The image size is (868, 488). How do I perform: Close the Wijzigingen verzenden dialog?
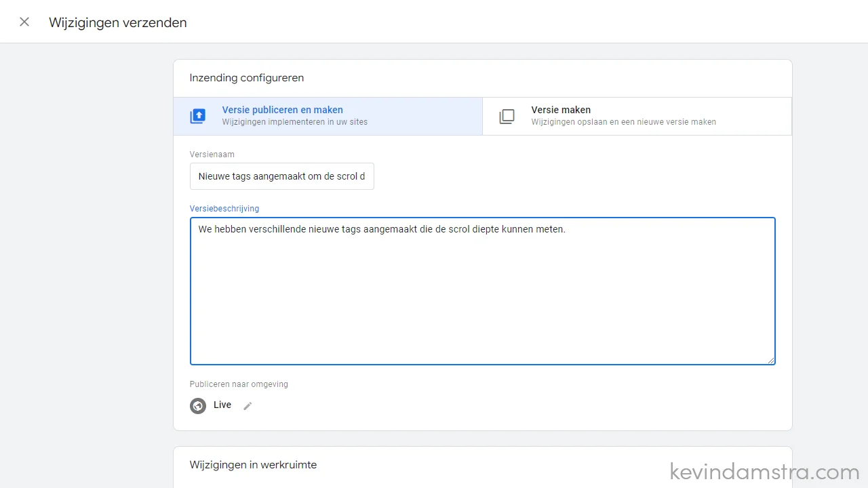24,22
